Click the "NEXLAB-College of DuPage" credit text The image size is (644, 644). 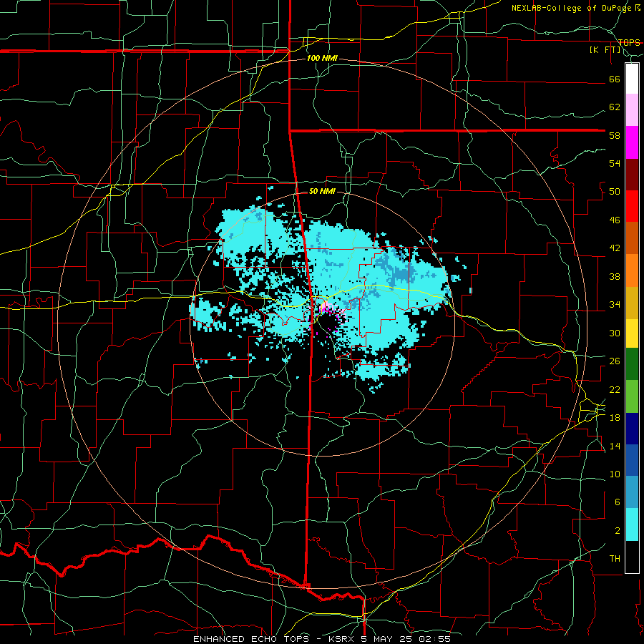(x=571, y=8)
